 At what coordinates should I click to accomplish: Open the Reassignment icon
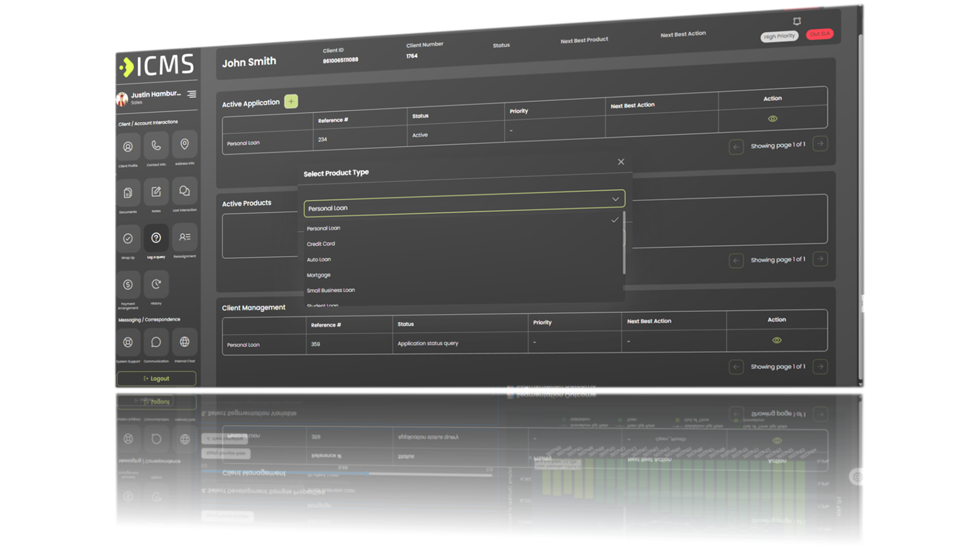[184, 237]
